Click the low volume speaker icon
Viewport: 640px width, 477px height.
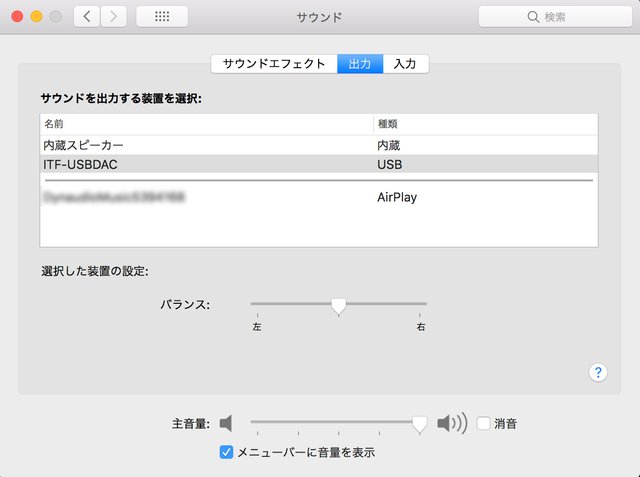pos(226,423)
